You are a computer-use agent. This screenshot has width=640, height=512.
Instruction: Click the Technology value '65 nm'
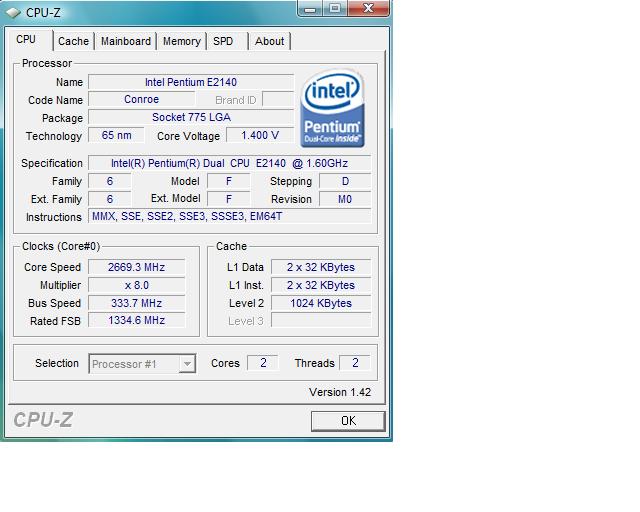116,135
